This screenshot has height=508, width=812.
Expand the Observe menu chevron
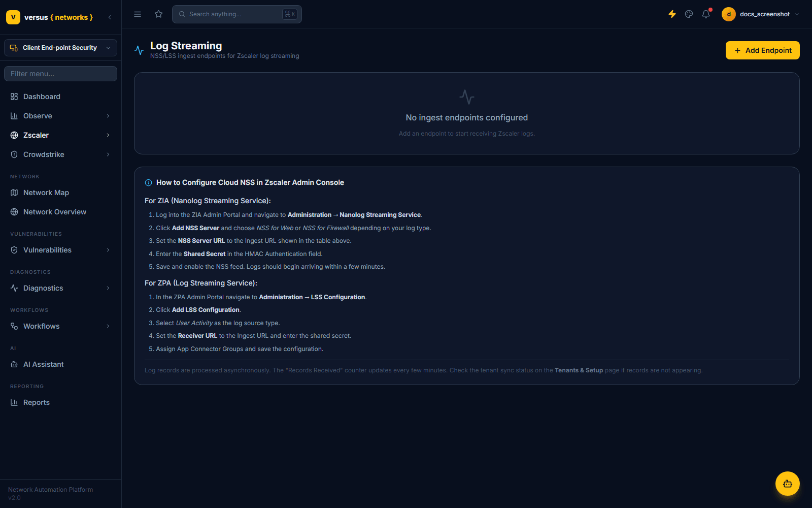(x=108, y=116)
